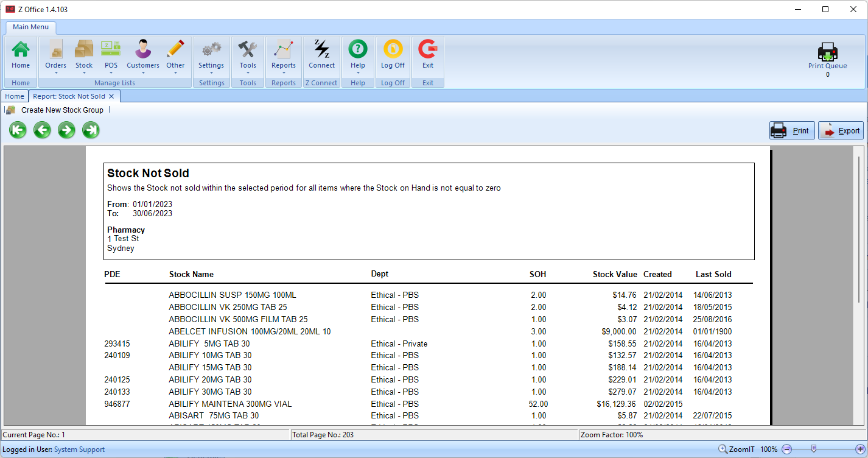Go to next report page
Image resolution: width=868 pixels, height=458 pixels.
click(66, 130)
